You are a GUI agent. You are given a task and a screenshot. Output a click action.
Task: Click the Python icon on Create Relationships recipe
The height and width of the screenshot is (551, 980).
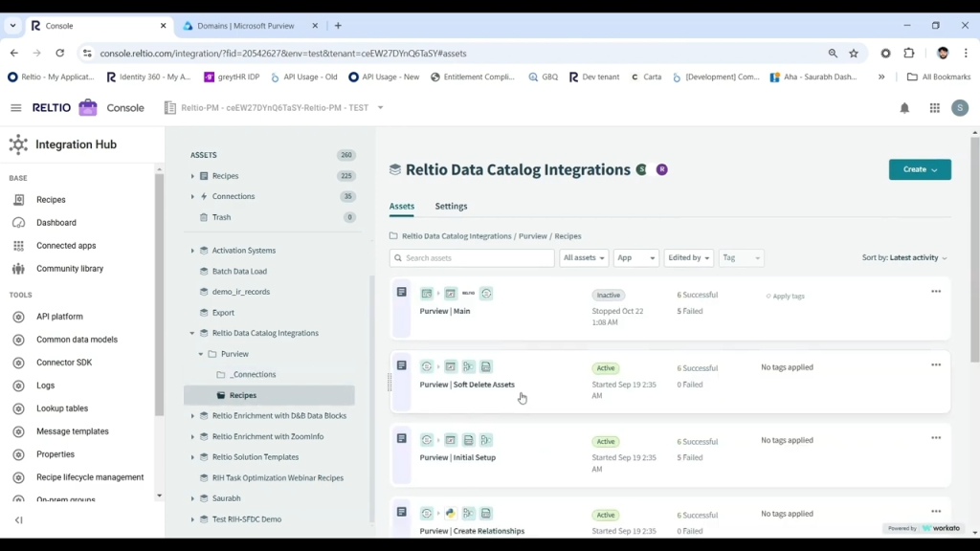click(451, 513)
